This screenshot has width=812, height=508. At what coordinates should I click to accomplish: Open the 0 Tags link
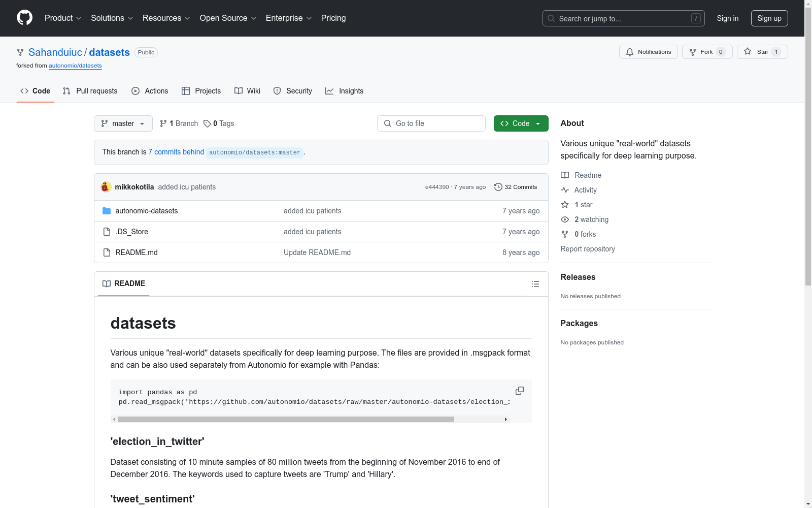point(219,123)
